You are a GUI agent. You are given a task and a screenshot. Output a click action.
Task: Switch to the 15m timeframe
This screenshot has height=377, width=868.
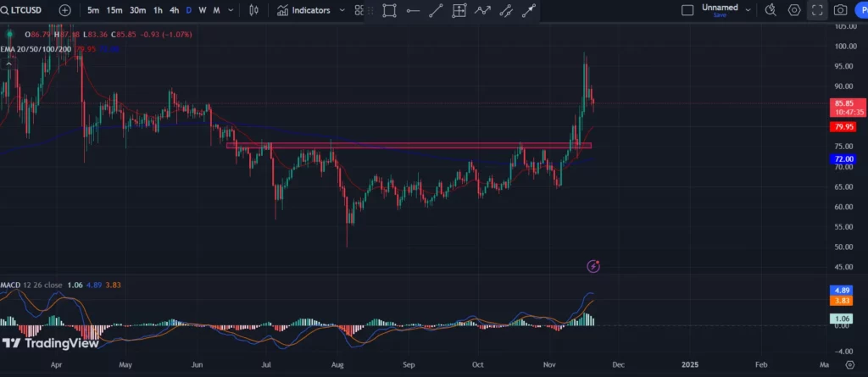[114, 10]
